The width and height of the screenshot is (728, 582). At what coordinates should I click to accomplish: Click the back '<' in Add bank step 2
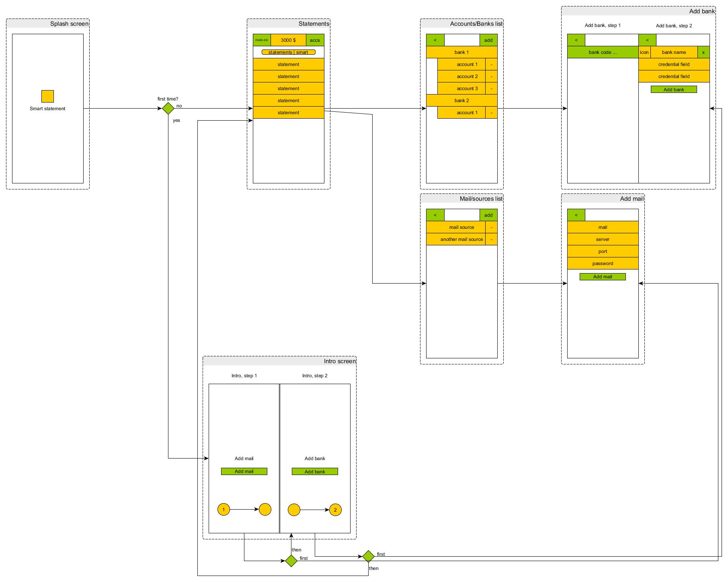point(647,40)
